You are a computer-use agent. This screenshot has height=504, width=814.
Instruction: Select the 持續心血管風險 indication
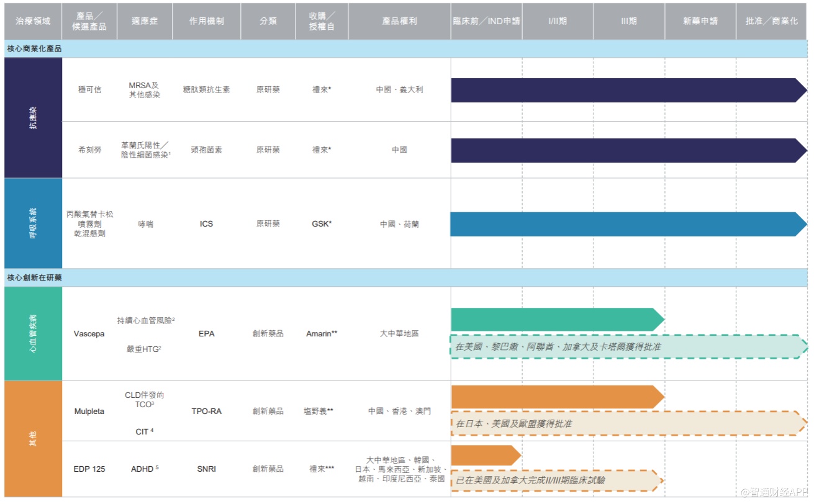tap(146, 320)
